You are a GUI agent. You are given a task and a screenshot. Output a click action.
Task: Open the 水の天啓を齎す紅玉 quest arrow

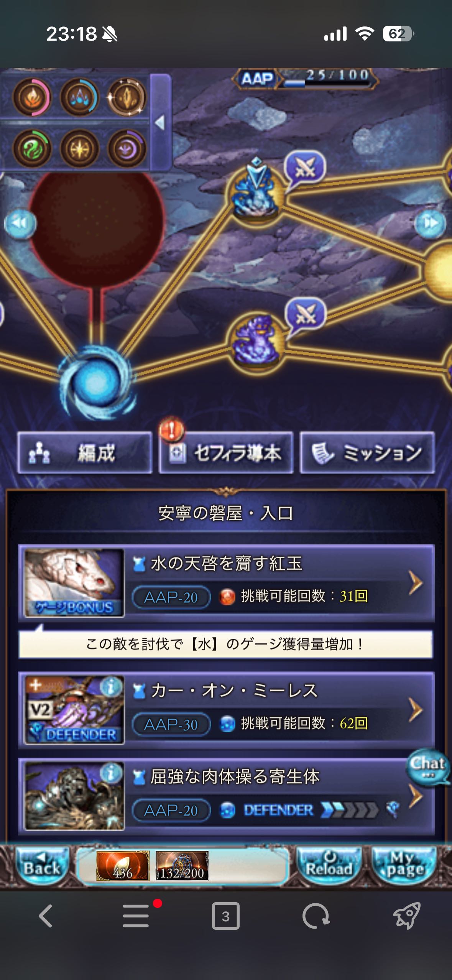coord(415,583)
